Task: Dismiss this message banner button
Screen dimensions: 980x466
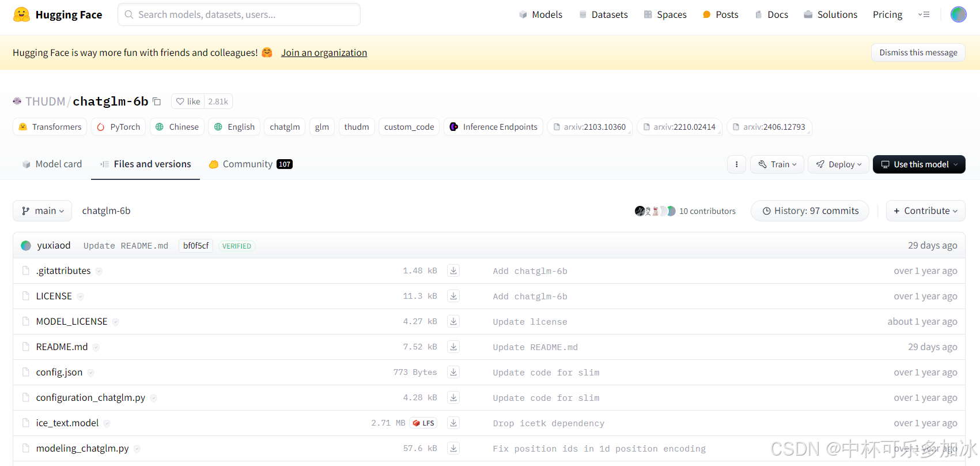Action: [x=918, y=52]
